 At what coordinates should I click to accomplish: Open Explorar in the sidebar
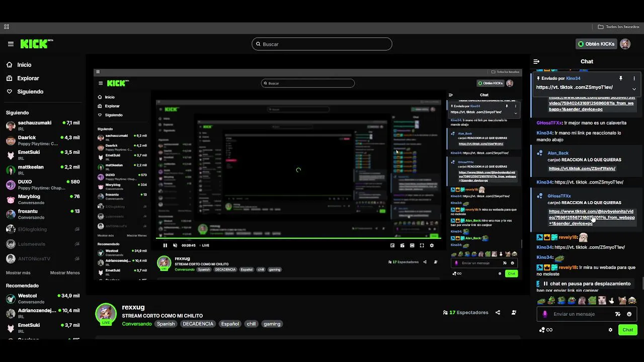pyautogui.click(x=23, y=78)
